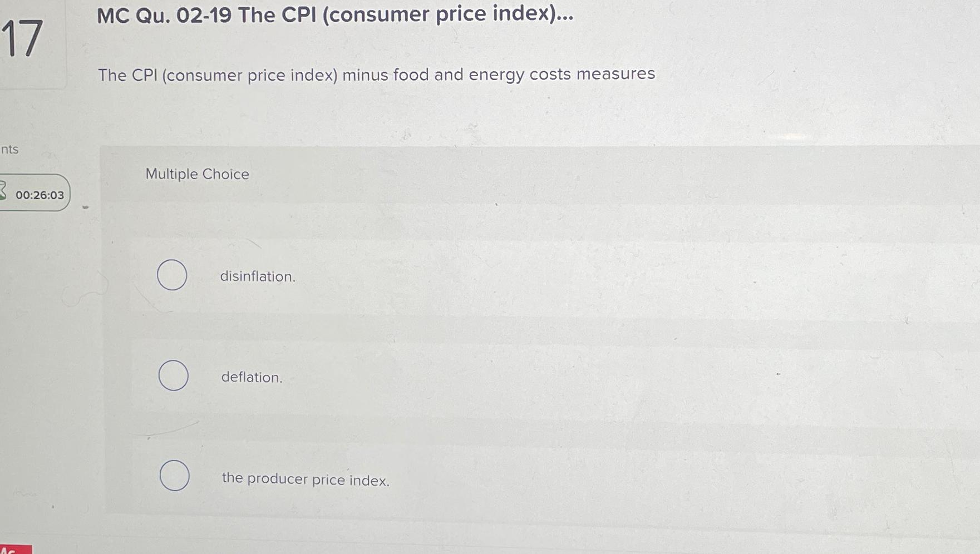This screenshot has width=980, height=554.
Task: Click the truncated 'nts' sidebar label
Action: 9,150
